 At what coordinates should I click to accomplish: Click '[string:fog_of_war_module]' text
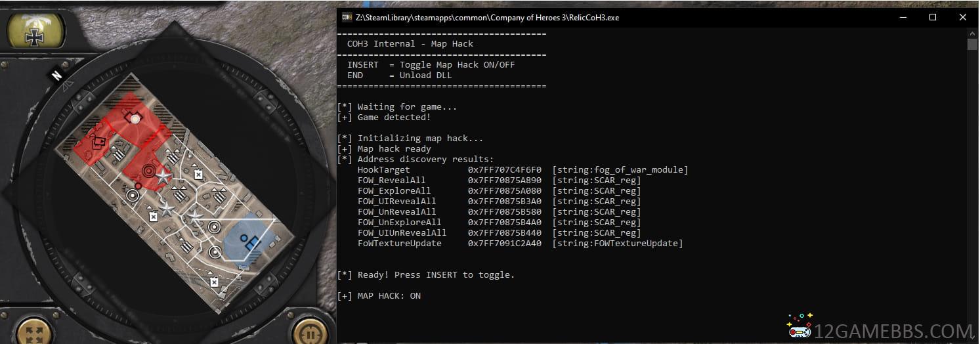(620, 170)
